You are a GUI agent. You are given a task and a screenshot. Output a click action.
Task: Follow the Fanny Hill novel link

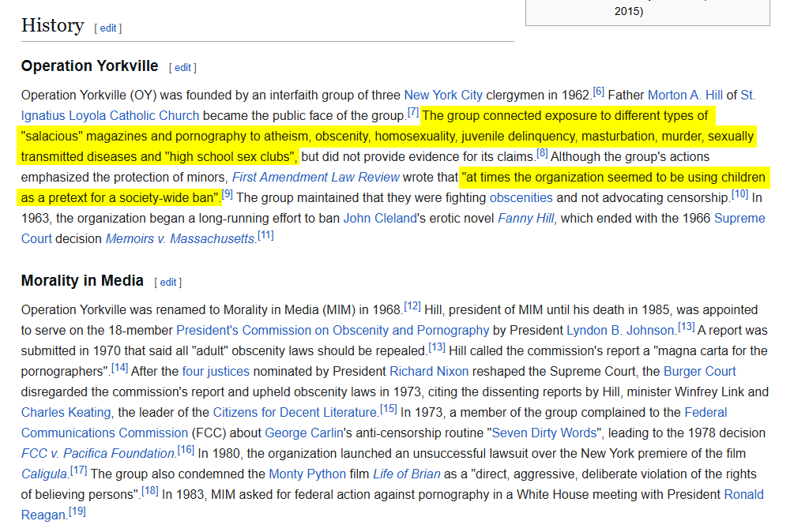pos(525,219)
